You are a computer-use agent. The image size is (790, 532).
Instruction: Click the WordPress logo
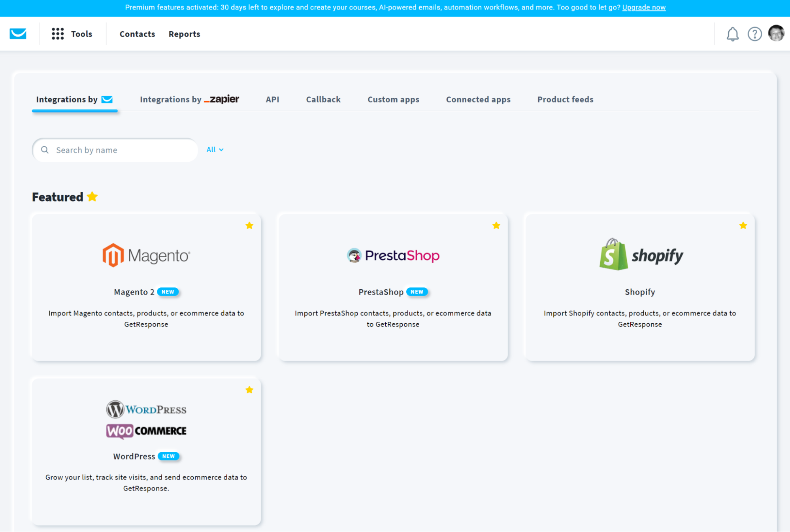coord(146,409)
